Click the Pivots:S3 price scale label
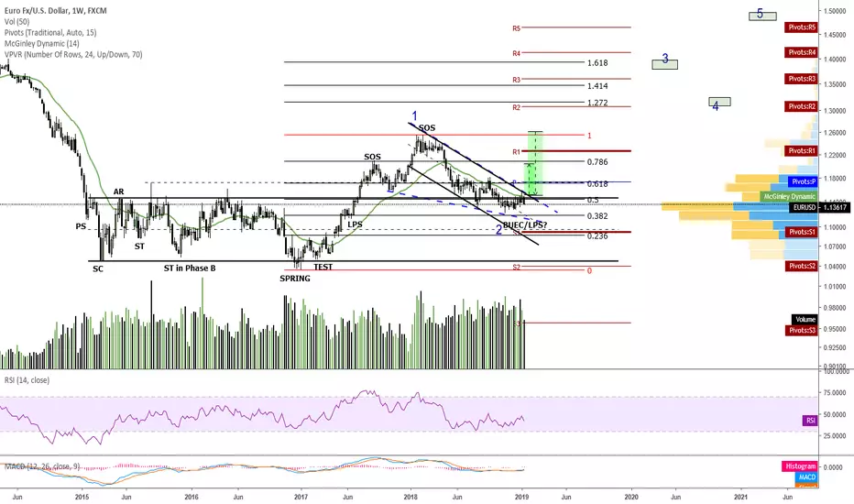The width and height of the screenshot is (854, 504). (x=801, y=330)
